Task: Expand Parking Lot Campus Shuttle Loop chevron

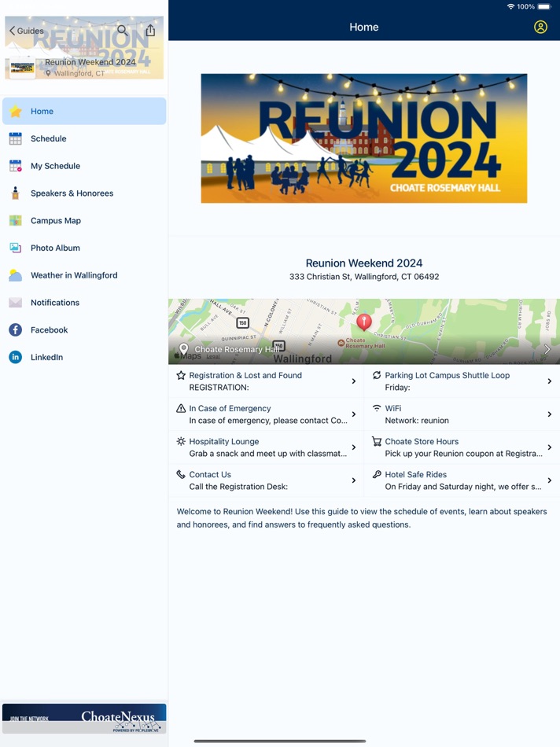Action: click(550, 381)
